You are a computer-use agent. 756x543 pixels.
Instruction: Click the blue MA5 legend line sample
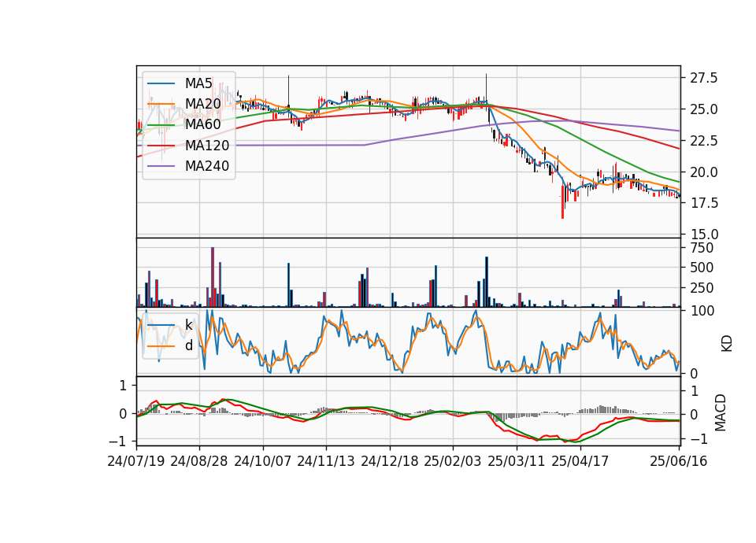click(161, 83)
